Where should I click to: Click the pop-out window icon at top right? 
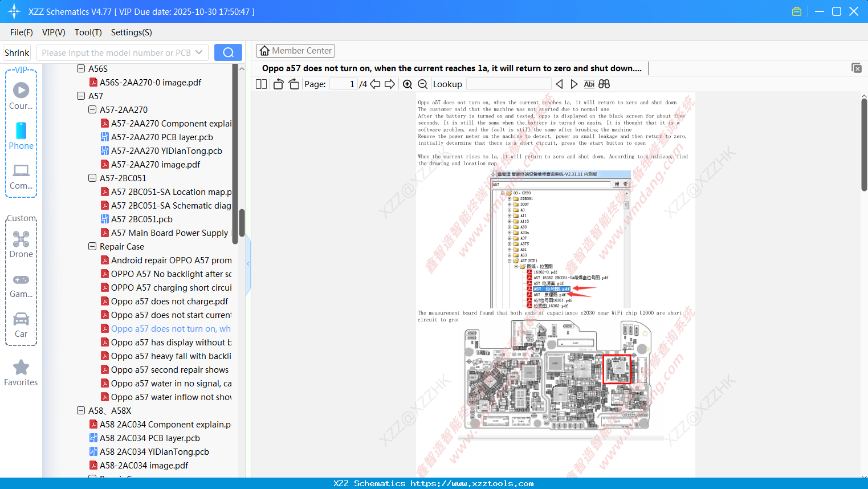coord(857,68)
